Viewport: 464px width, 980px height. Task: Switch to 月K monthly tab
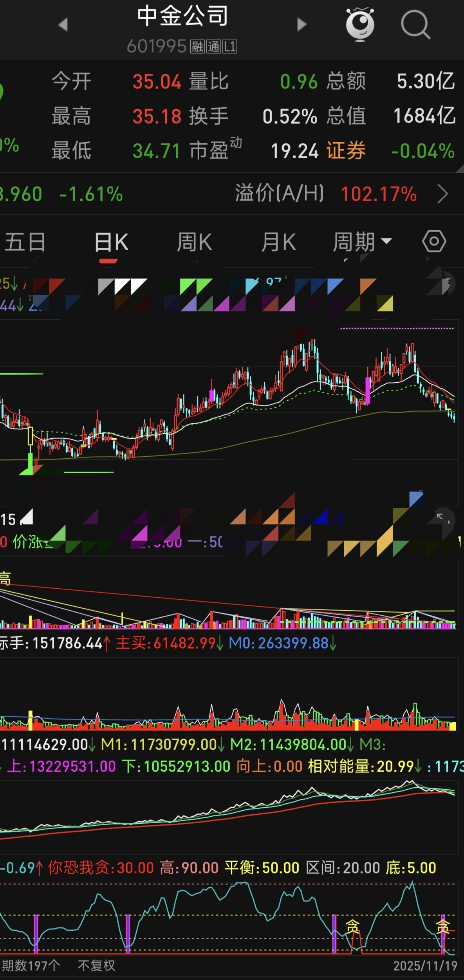(x=278, y=242)
